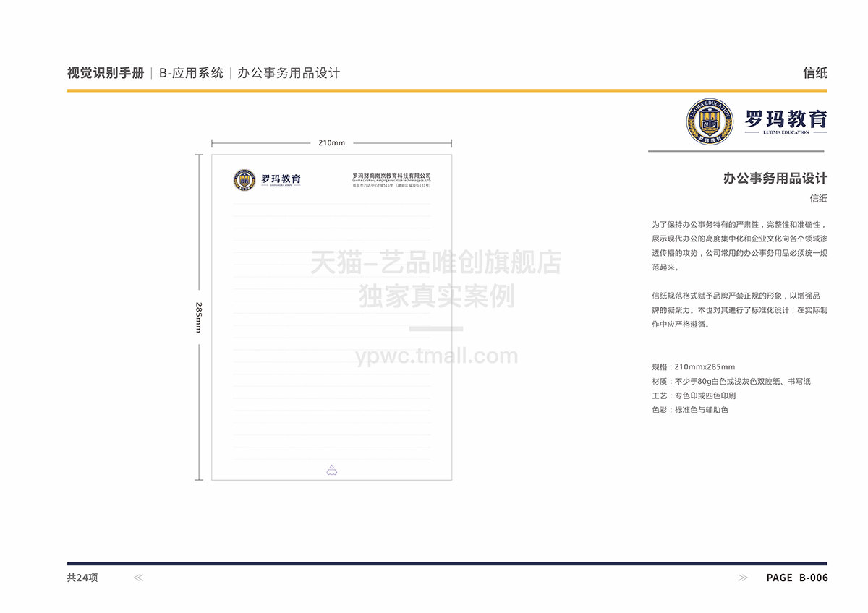Click company name 罗玛财商南京教育科技有限公司 on letterhead
The height and width of the screenshot is (613, 868).
[x=391, y=176]
